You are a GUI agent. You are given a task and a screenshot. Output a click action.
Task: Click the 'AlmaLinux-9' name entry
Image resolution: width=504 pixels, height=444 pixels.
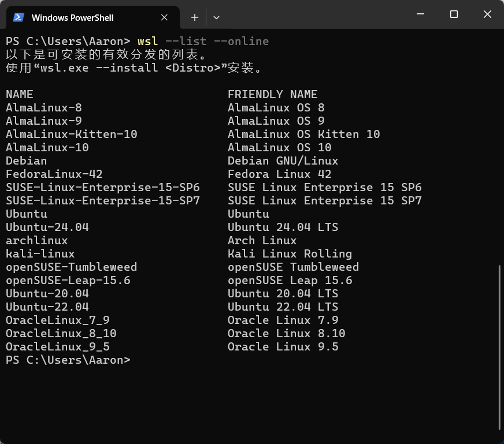pos(44,121)
